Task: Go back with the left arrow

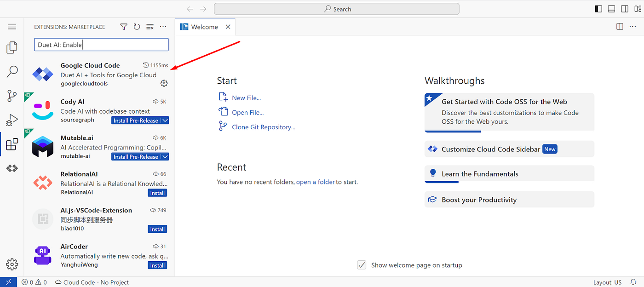Action: (190, 9)
